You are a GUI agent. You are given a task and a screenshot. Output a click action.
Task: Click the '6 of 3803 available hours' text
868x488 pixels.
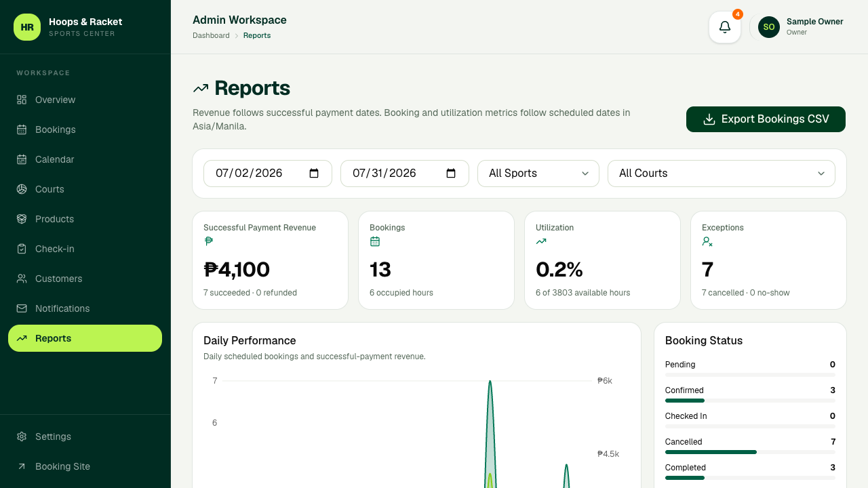click(x=583, y=293)
